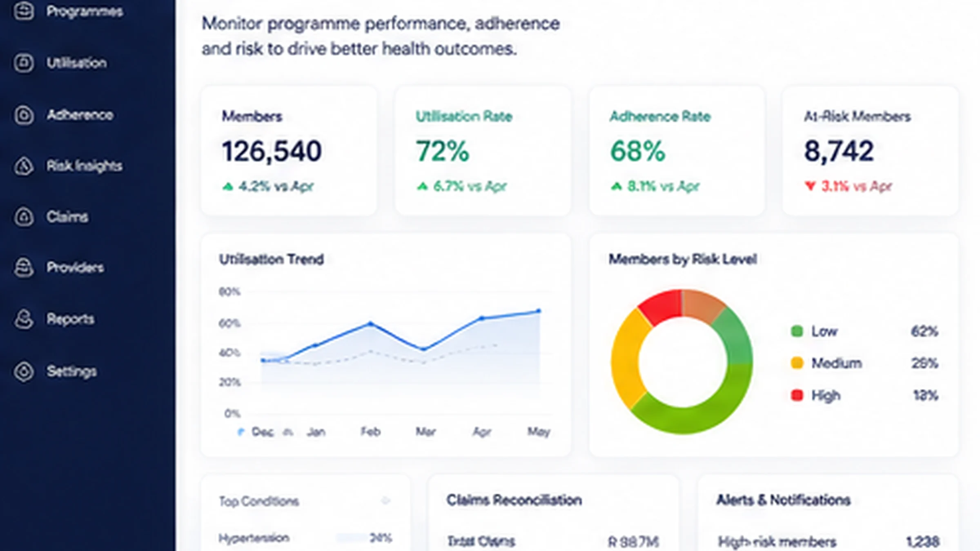This screenshot has height=551, width=980.
Task: Click the 1,238 high-risk members count
Action: [x=923, y=542]
